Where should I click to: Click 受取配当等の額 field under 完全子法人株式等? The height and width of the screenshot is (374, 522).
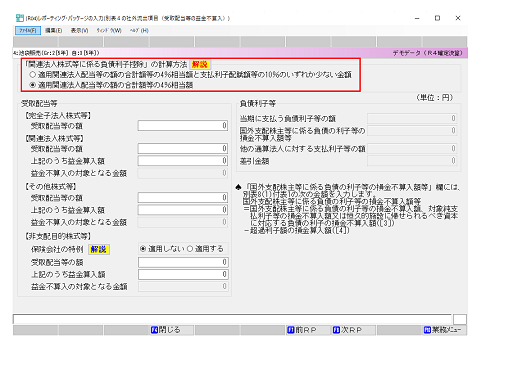coord(183,126)
